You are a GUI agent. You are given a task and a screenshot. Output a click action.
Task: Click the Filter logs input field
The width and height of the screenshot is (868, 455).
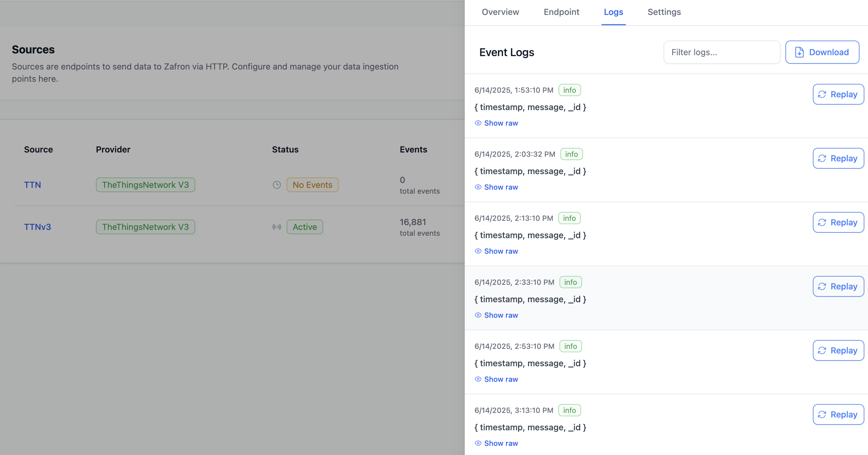722,52
